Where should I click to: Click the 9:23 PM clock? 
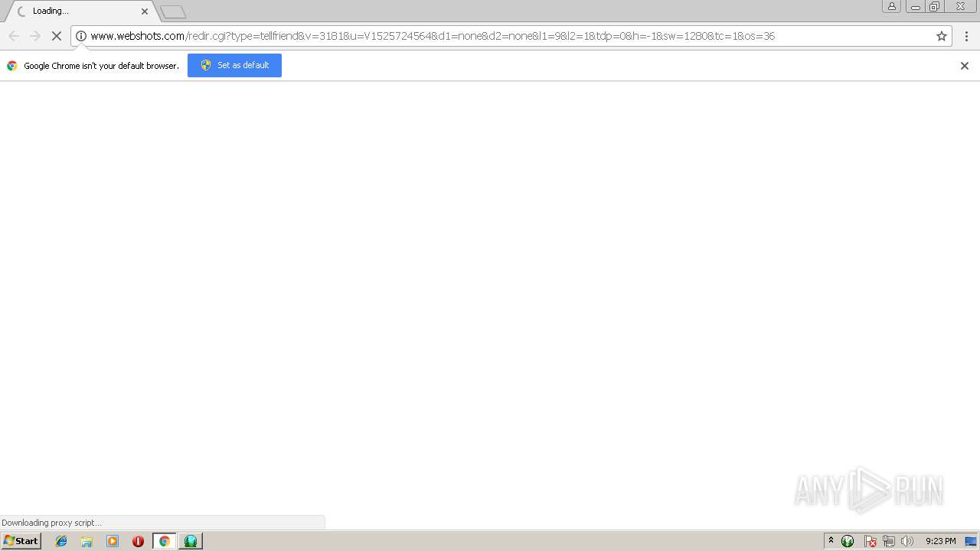pyautogui.click(x=940, y=541)
